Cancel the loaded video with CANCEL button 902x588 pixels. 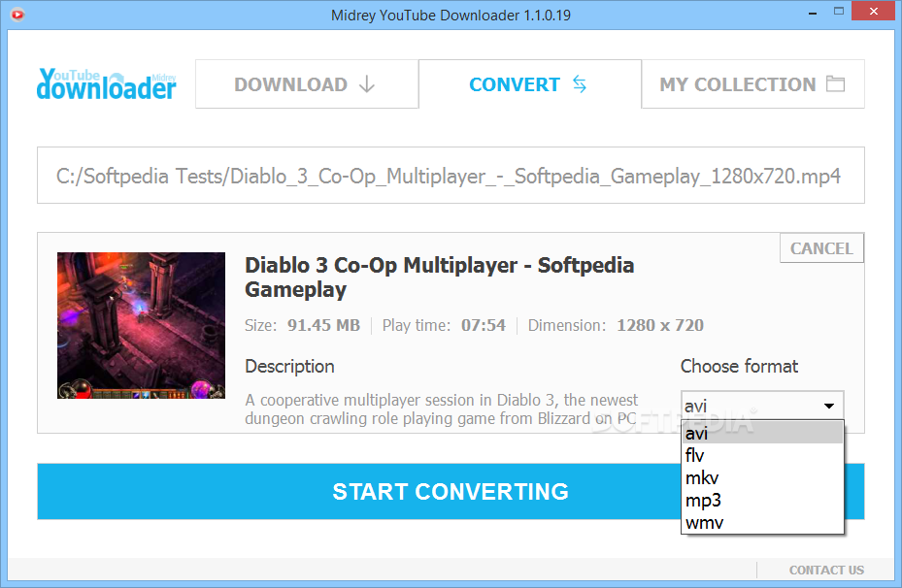821,248
